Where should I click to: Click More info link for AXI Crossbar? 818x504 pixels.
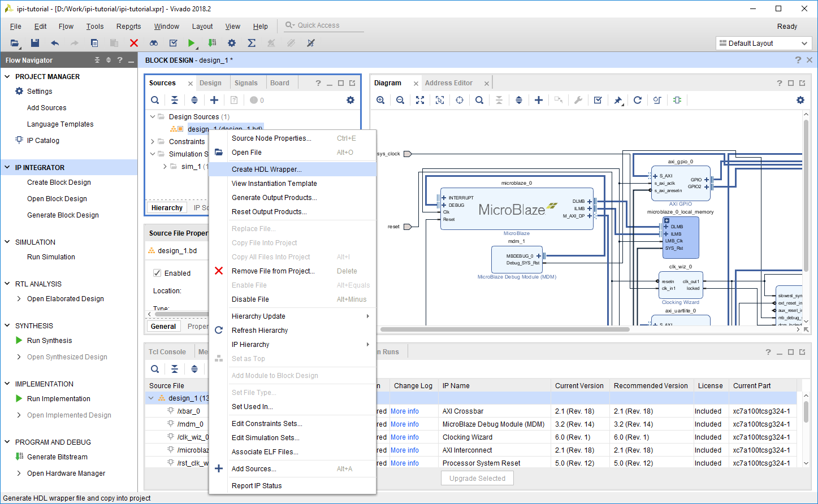pos(405,411)
